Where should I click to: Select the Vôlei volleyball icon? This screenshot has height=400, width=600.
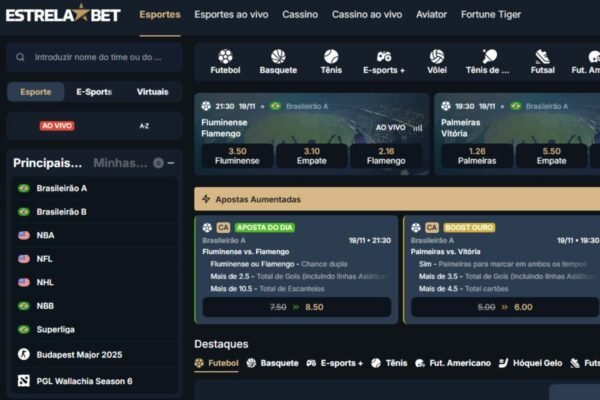[x=437, y=57]
